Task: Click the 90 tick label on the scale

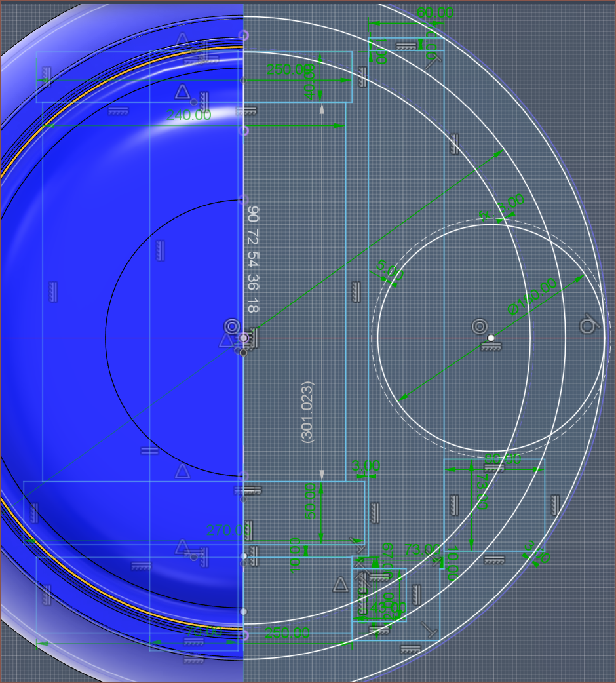Action: (254, 214)
